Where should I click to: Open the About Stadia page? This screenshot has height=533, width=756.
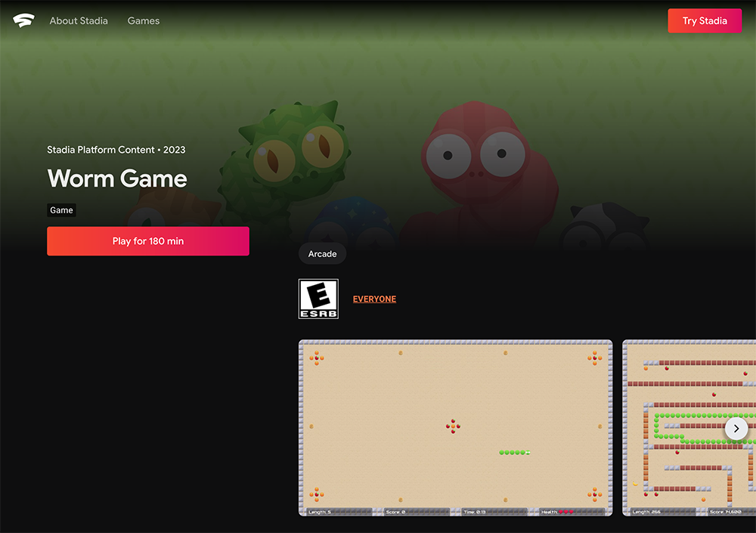(x=79, y=20)
